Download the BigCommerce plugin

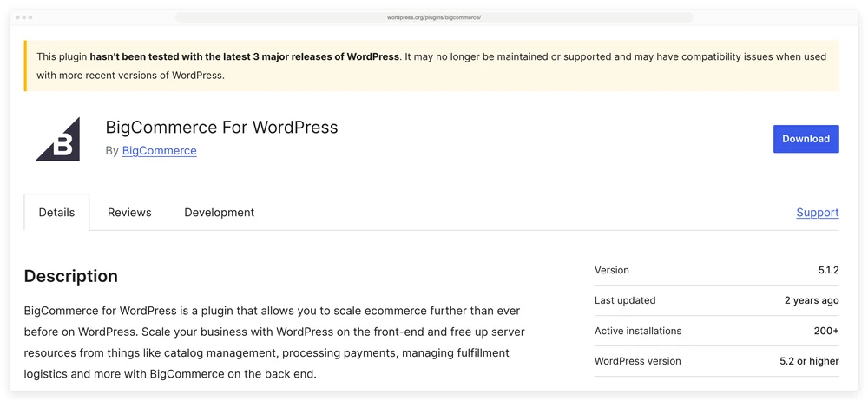(806, 139)
